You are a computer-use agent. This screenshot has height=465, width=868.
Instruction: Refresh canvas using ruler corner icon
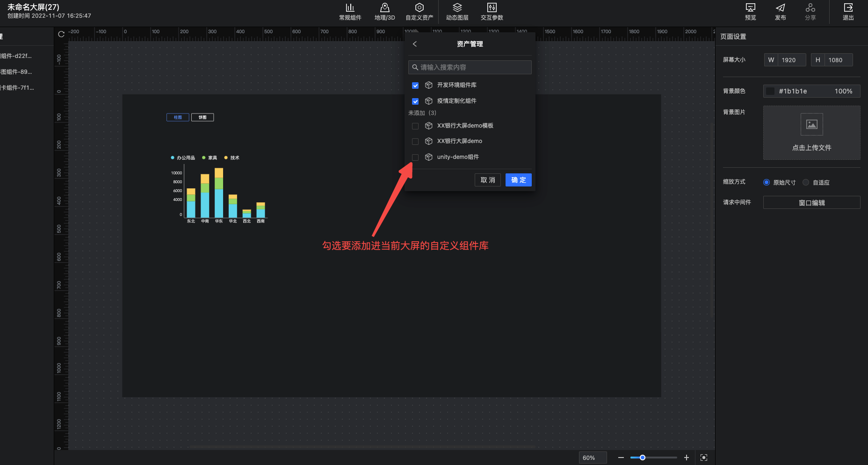tap(61, 34)
